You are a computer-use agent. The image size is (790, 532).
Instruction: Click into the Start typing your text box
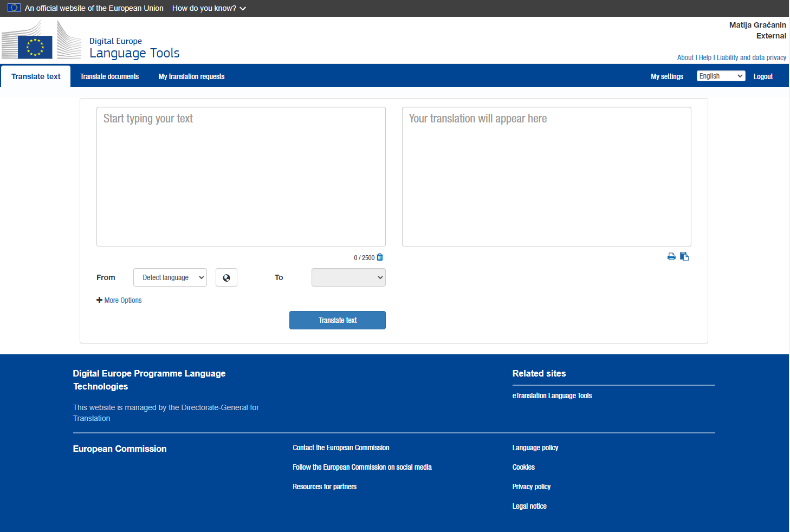click(241, 177)
